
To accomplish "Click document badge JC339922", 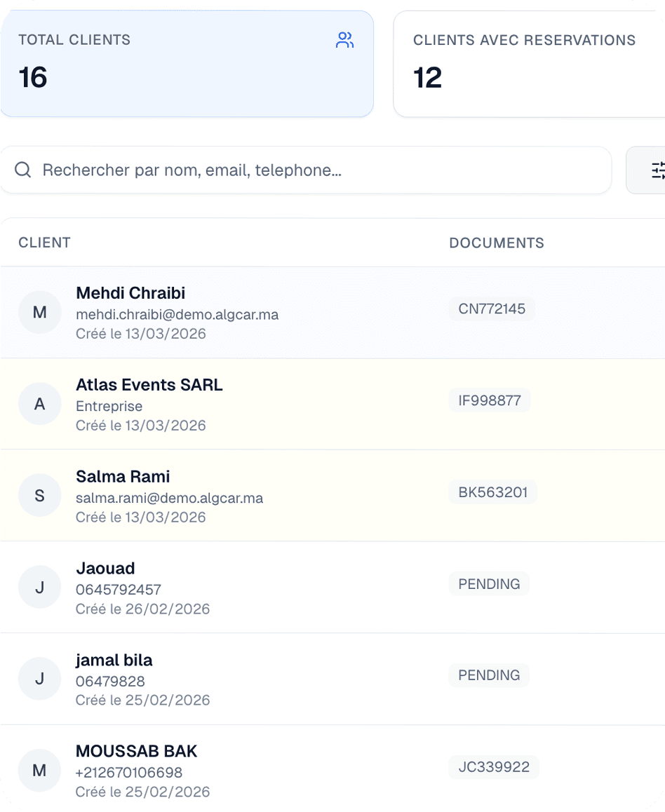I will click(494, 767).
